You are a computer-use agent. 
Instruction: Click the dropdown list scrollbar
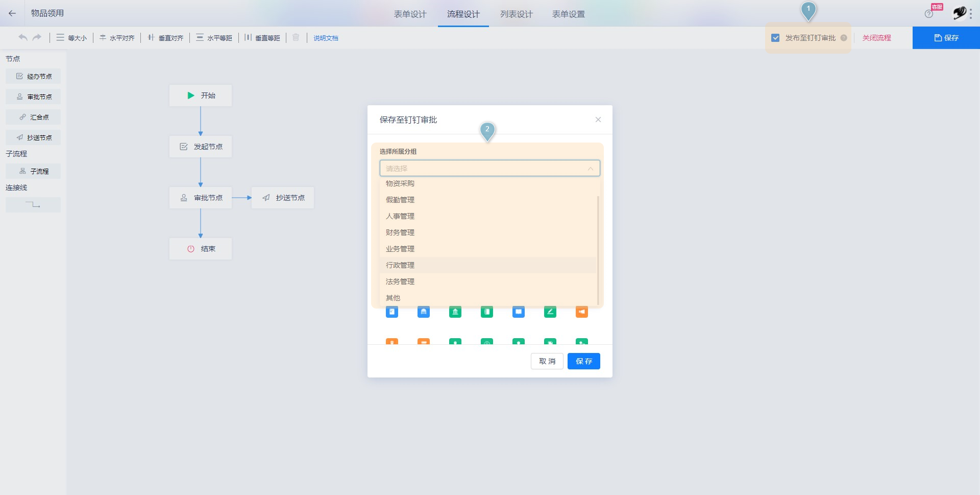[x=598, y=250]
